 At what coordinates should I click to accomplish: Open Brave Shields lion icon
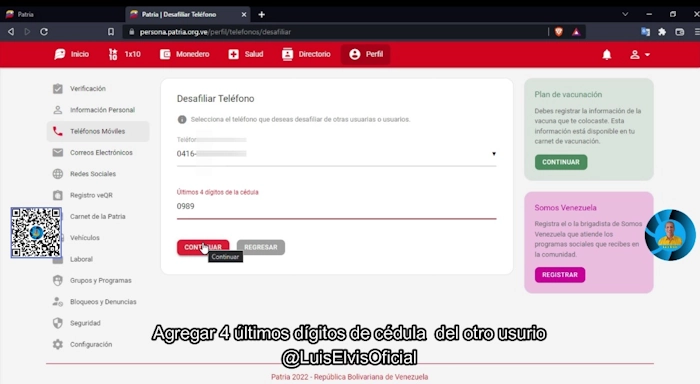point(558,32)
